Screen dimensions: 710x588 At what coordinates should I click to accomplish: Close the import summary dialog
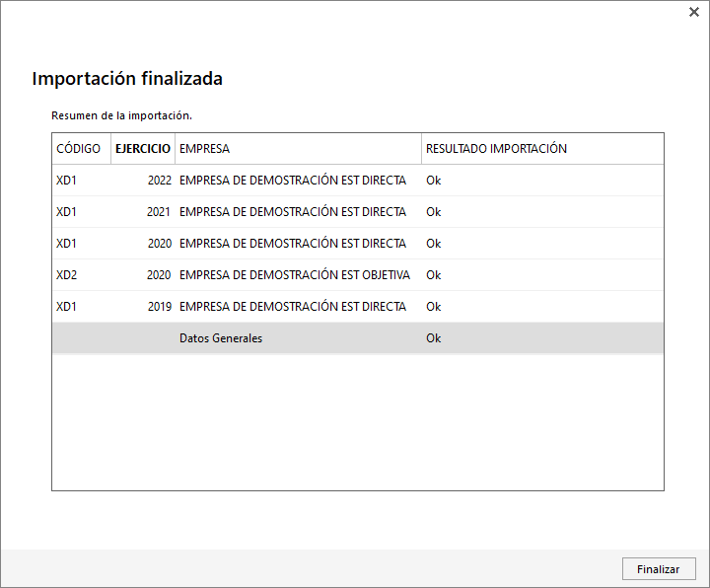click(693, 12)
